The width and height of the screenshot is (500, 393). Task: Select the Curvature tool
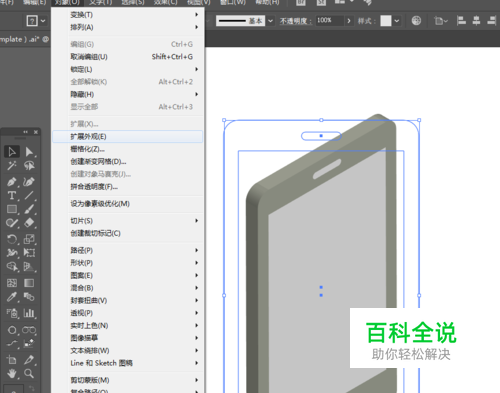click(x=29, y=182)
